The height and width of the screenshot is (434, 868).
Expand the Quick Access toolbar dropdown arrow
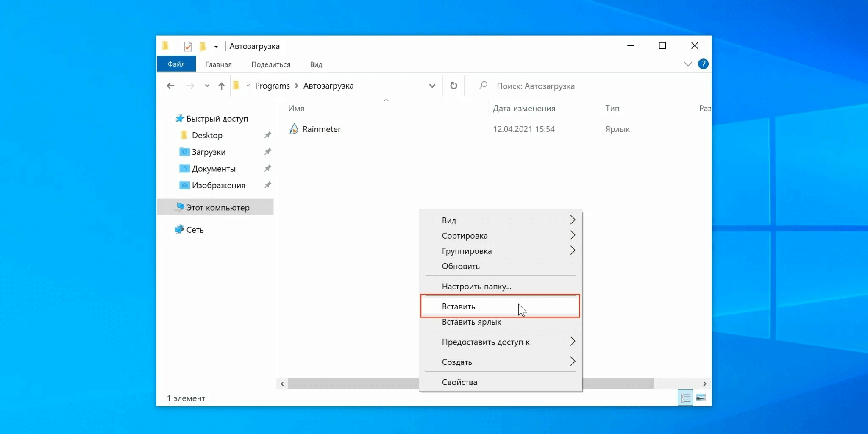click(x=216, y=46)
